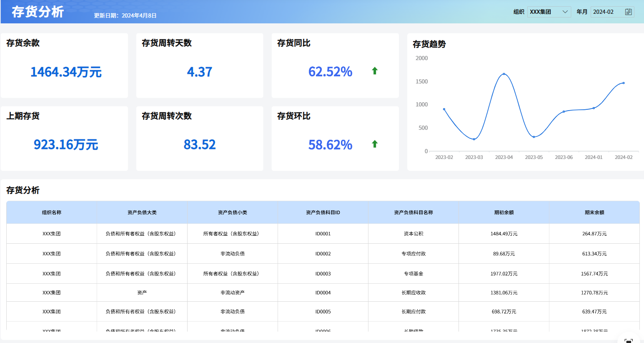
Task: Click the ID0004 cell in the table
Action: tap(323, 293)
